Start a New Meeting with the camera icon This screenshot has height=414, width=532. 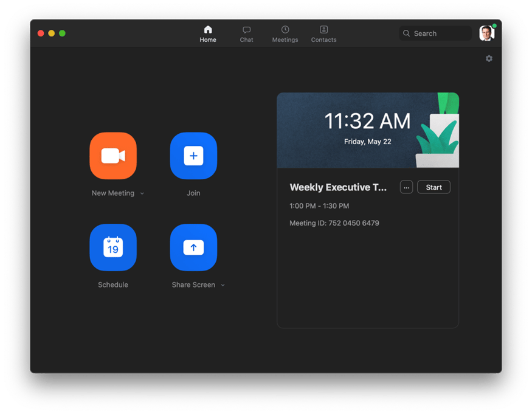112,156
